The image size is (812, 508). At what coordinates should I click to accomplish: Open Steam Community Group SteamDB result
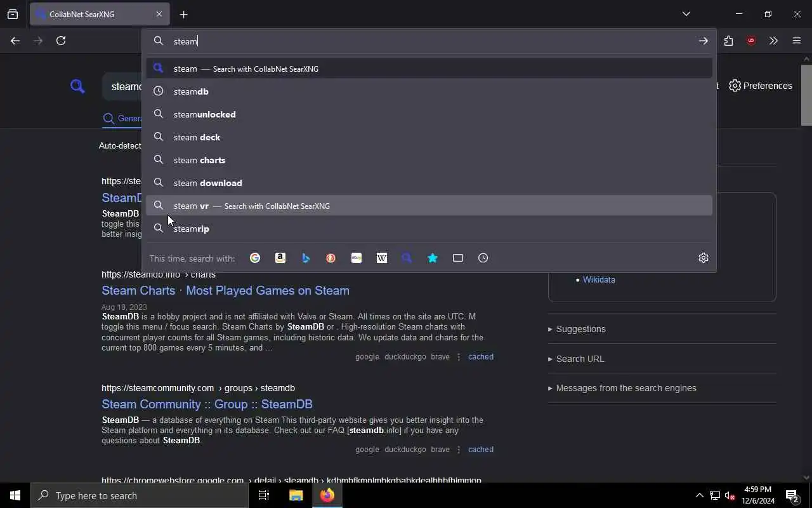click(207, 404)
